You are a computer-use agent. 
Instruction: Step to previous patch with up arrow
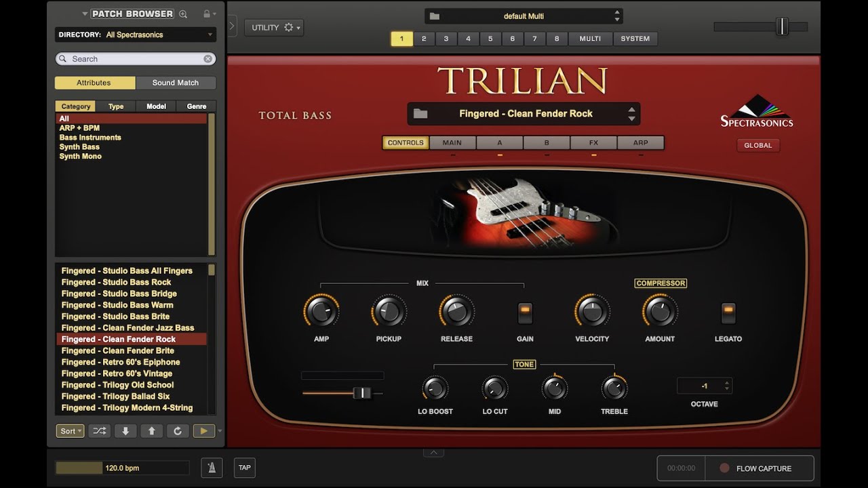pos(151,431)
